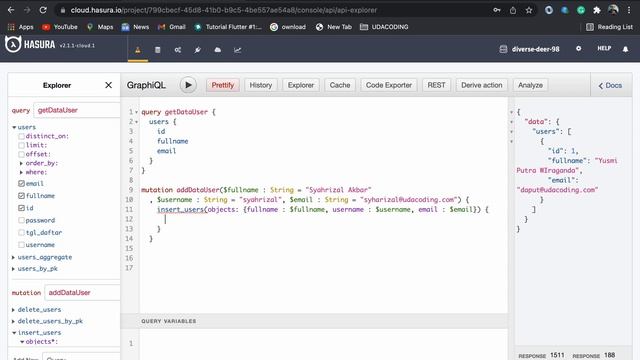This screenshot has width=640, height=360.
Task: Collapse the users tree node
Action: coord(14,127)
